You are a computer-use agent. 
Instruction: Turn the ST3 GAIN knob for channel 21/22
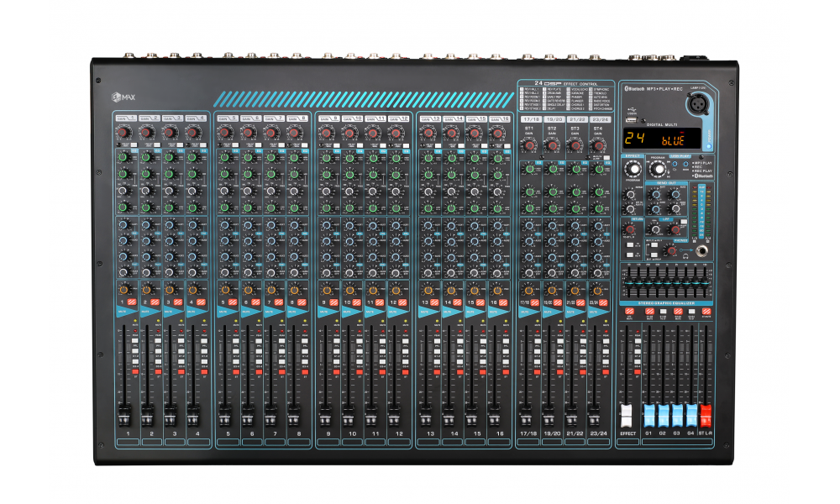click(x=575, y=145)
